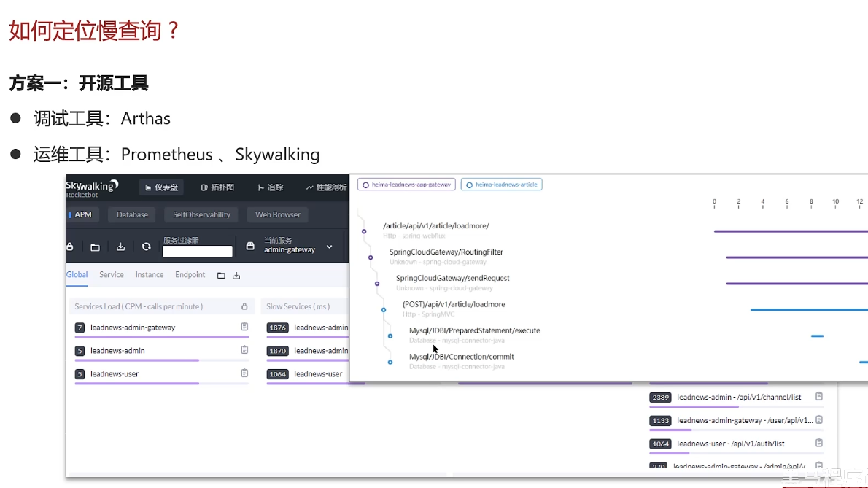This screenshot has height=488, width=868.
Task: Click the refresh icon in dashboard toolbar
Action: tap(146, 247)
